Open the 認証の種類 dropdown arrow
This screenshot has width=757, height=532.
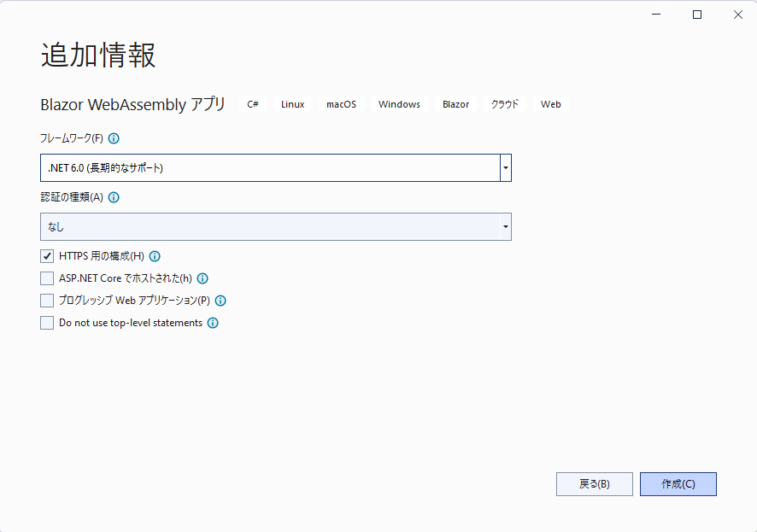point(506,226)
